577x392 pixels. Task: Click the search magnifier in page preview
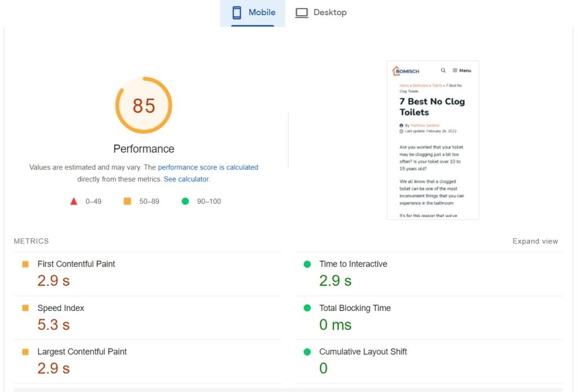[443, 70]
